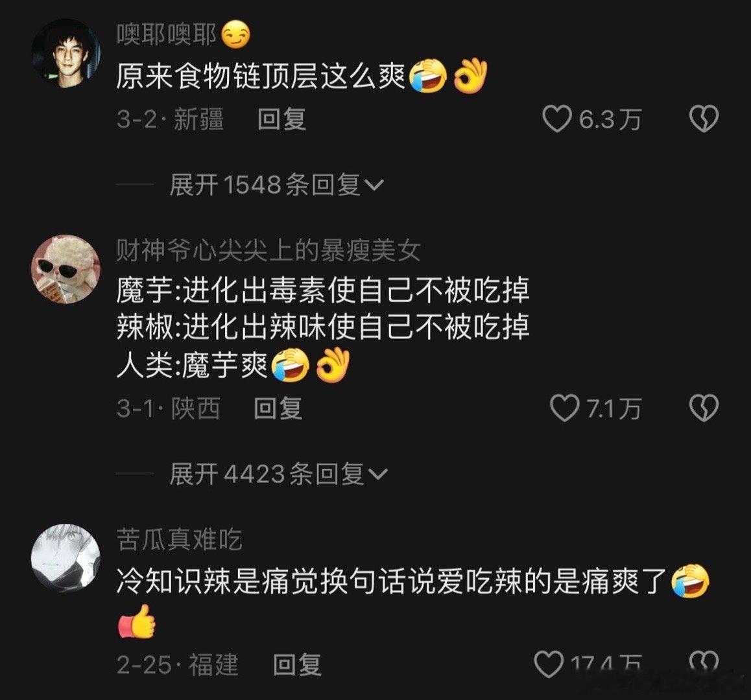Click the chevron beside 展开1548条回复

tap(374, 185)
